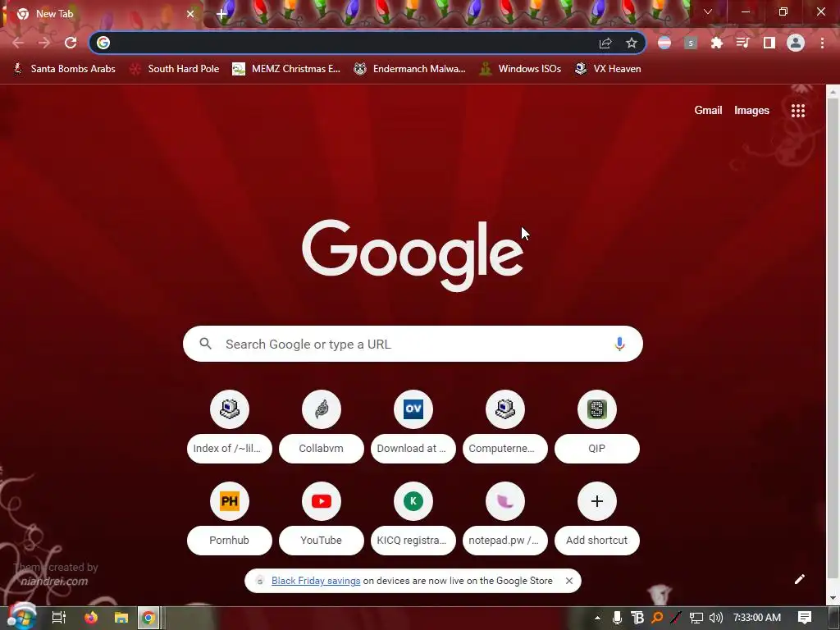The height and width of the screenshot is (630, 840).
Task: Open the QIP shortcut
Action: pyautogui.click(x=597, y=427)
